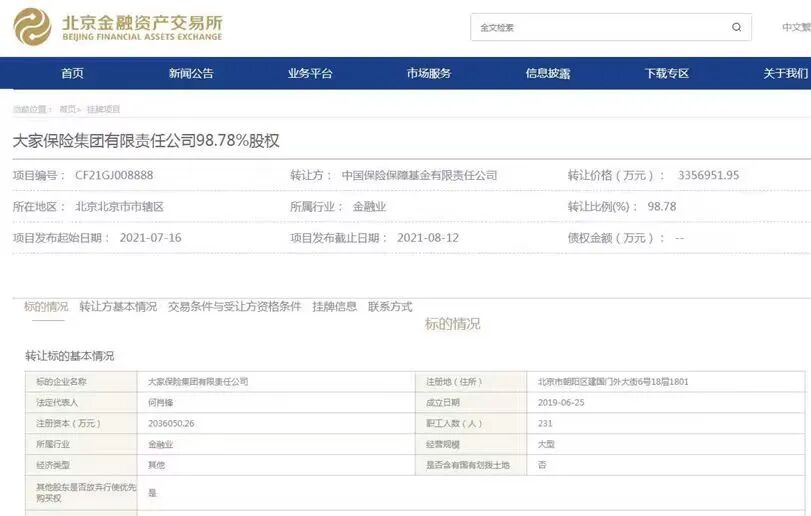Select the 交易条件与受让方资格条件 tab
This screenshot has height=516, width=811.
pos(234,307)
